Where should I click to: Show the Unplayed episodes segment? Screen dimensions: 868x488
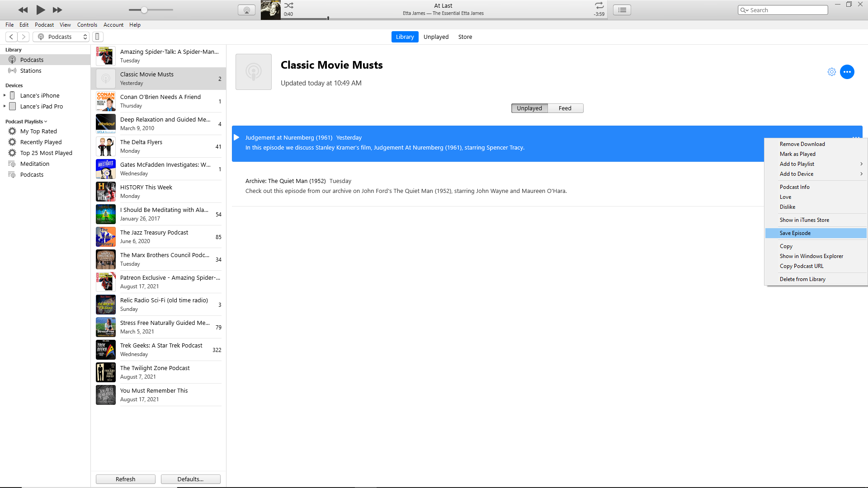529,108
